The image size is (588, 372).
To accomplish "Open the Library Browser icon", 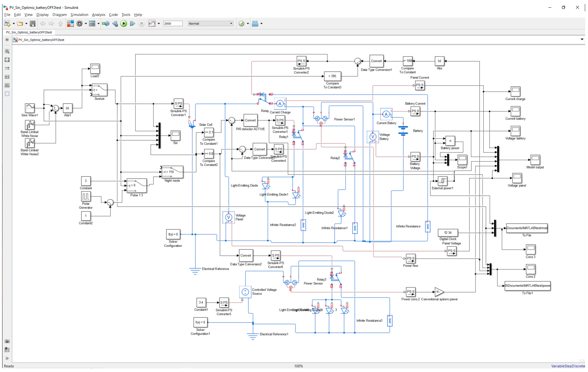I will (x=70, y=24).
